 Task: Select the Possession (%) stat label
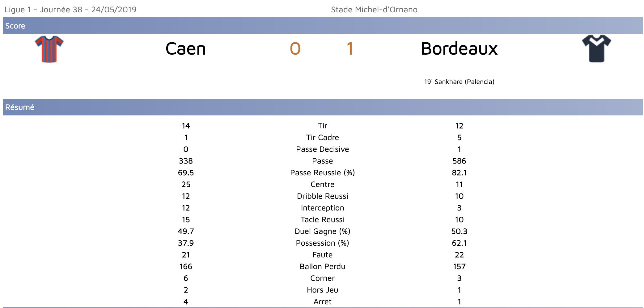click(x=322, y=243)
